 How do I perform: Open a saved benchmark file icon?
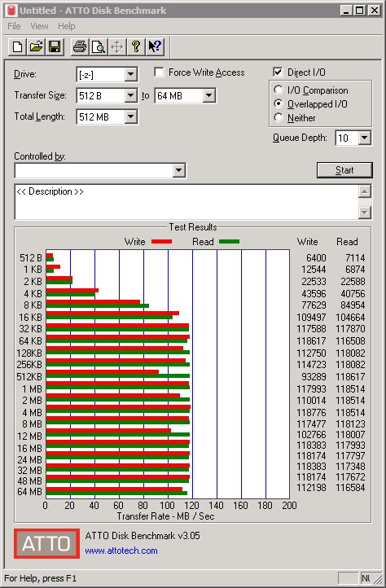pyautogui.click(x=36, y=47)
